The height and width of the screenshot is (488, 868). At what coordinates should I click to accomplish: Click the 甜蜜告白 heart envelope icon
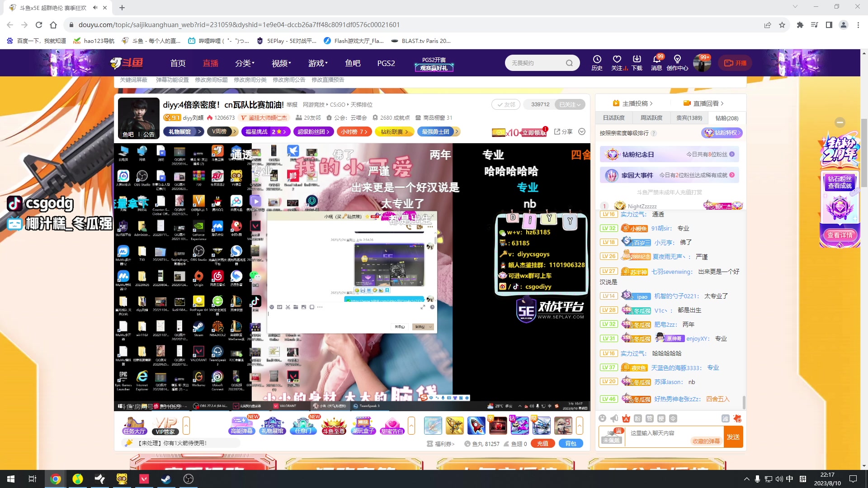[x=392, y=426]
